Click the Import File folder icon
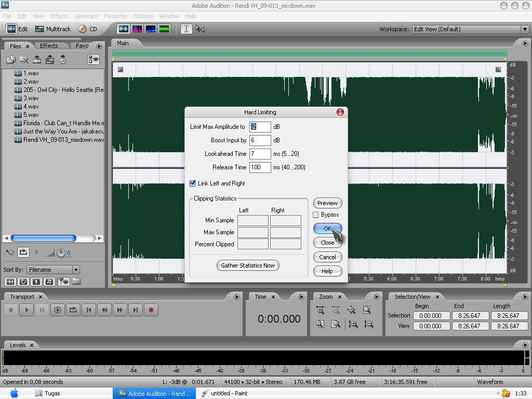Image resolution: width=532 pixels, height=399 pixels. pyautogui.click(x=11, y=60)
